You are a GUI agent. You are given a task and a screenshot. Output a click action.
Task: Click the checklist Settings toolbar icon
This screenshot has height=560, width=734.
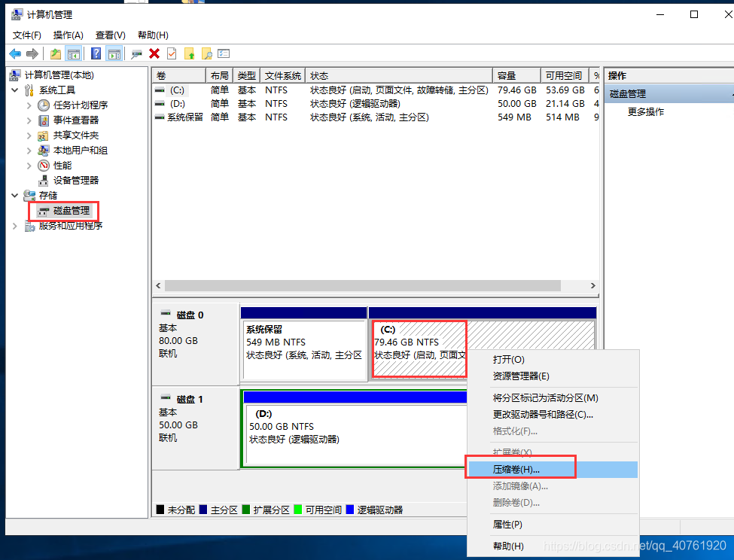coord(224,53)
